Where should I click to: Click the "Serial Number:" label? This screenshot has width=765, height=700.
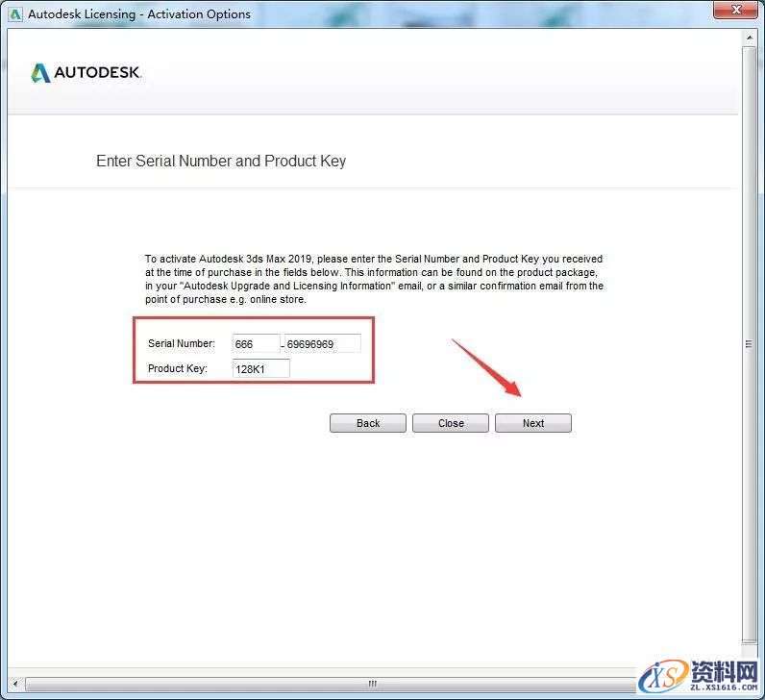click(182, 343)
